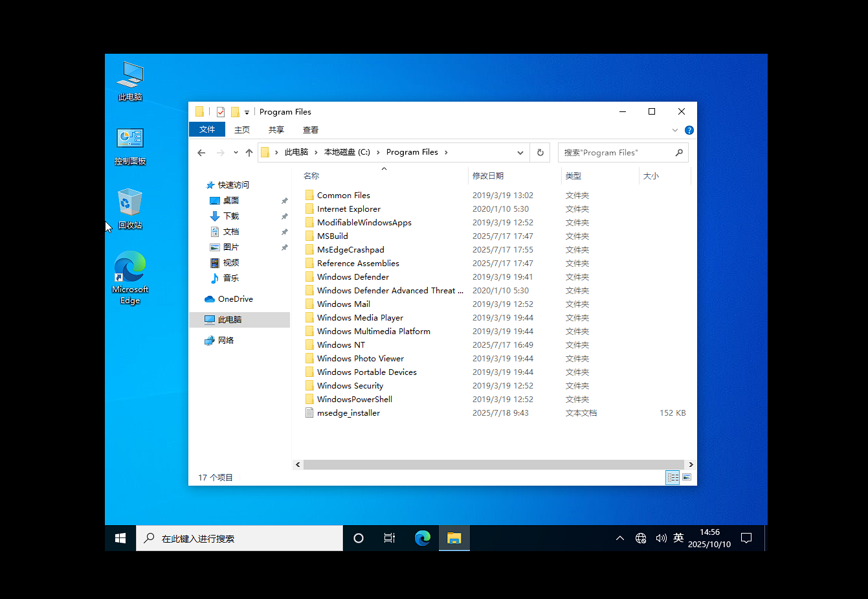The image size is (868, 599).
Task: Click the Task View taskbar icon
Action: coord(389,538)
